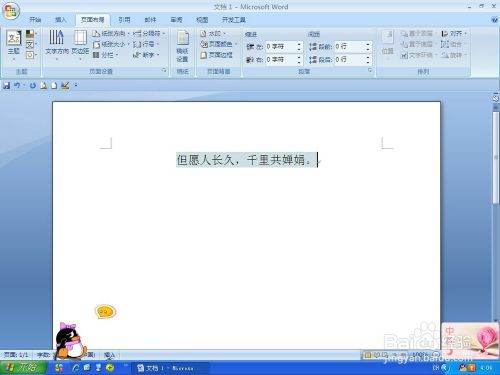Image resolution: width=500 pixels, height=375 pixels.
Task: Open the 审阅 (Review) tab
Action: 176,20
